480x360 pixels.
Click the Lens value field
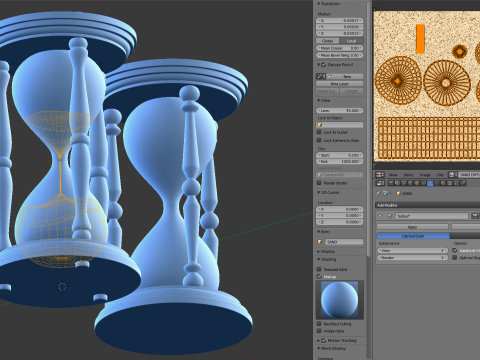pyautogui.click(x=339, y=110)
